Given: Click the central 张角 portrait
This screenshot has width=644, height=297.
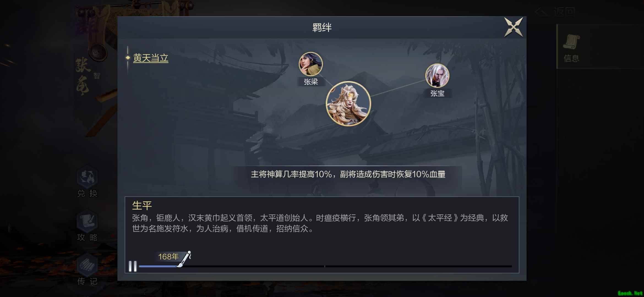Looking at the screenshot, I should coord(348,104).
